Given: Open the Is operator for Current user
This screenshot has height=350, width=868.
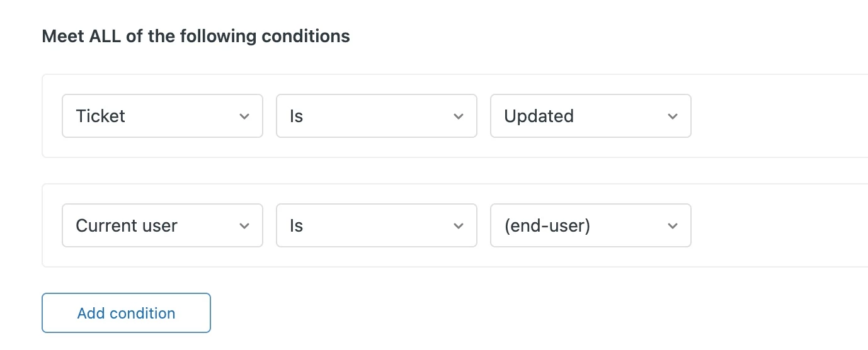Looking at the screenshot, I should (376, 225).
